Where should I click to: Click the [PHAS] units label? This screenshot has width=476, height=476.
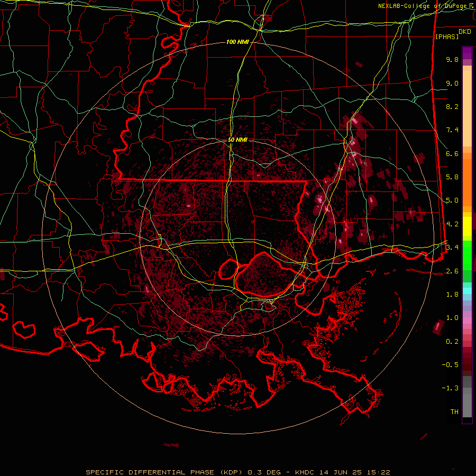447,36
